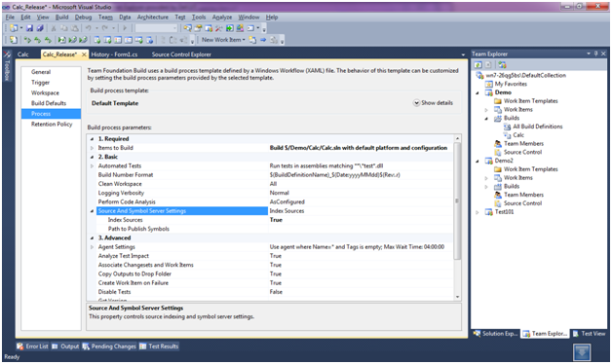Click the New Project toolbar icon
The width and height of the screenshot is (612, 364).
pos(14,28)
